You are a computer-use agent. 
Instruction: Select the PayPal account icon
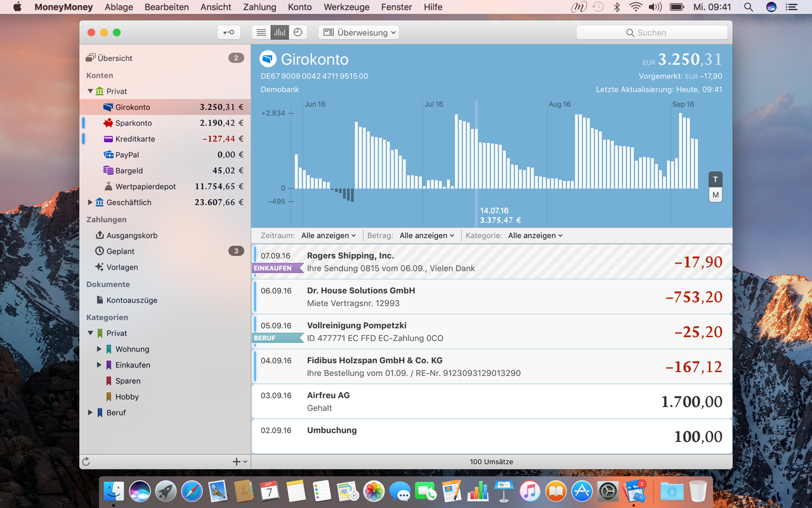pyautogui.click(x=108, y=155)
